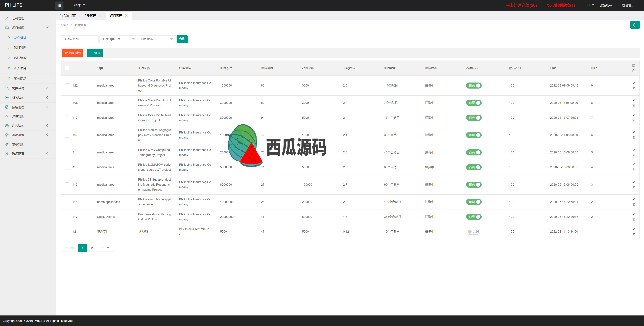Viewport: 644px width, 326px height.
Task: Toggle 首页 switch for row 115
Action: (474, 167)
